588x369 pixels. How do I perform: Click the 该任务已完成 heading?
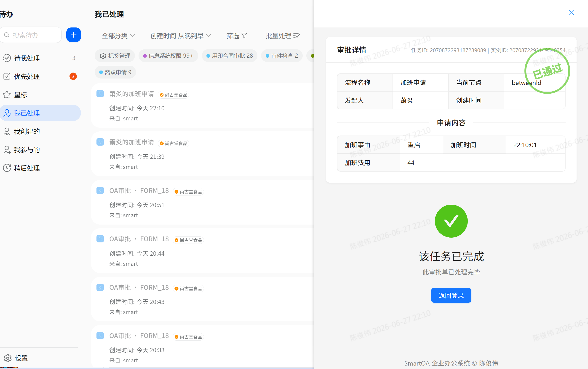pos(451,256)
